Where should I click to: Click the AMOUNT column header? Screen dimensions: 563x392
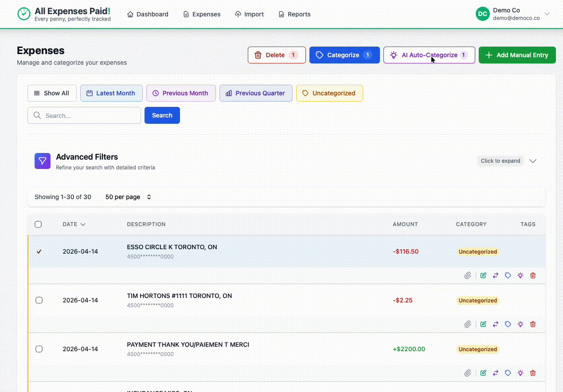click(405, 224)
